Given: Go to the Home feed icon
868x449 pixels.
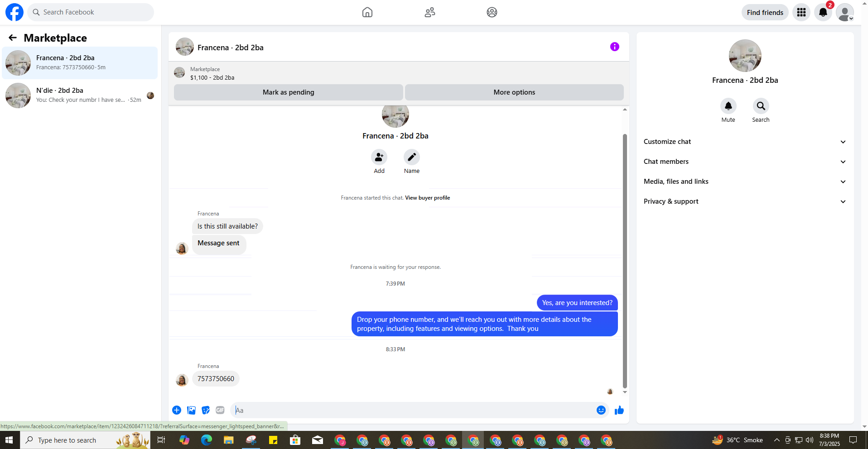Looking at the screenshot, I should [367, 12].
